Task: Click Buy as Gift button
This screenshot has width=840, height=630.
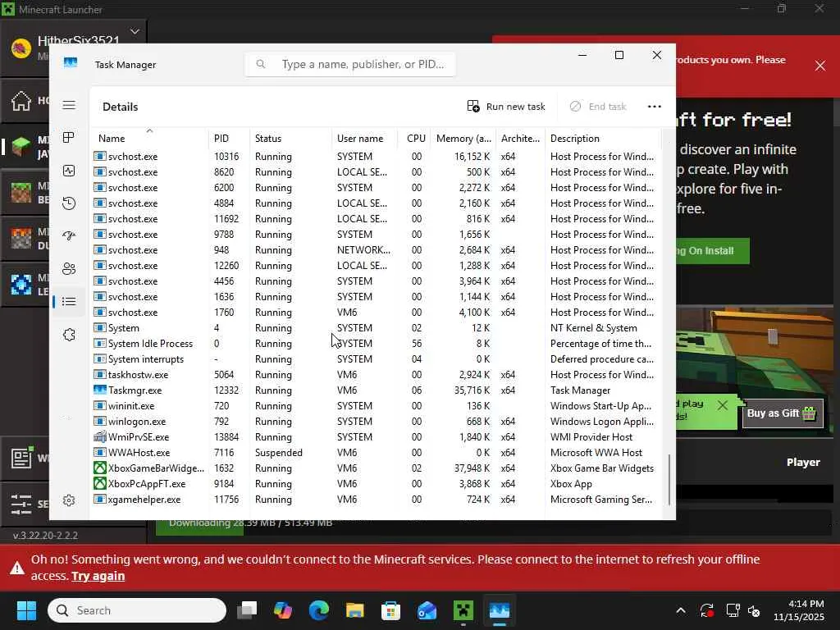Action: [x=782, y=413]
